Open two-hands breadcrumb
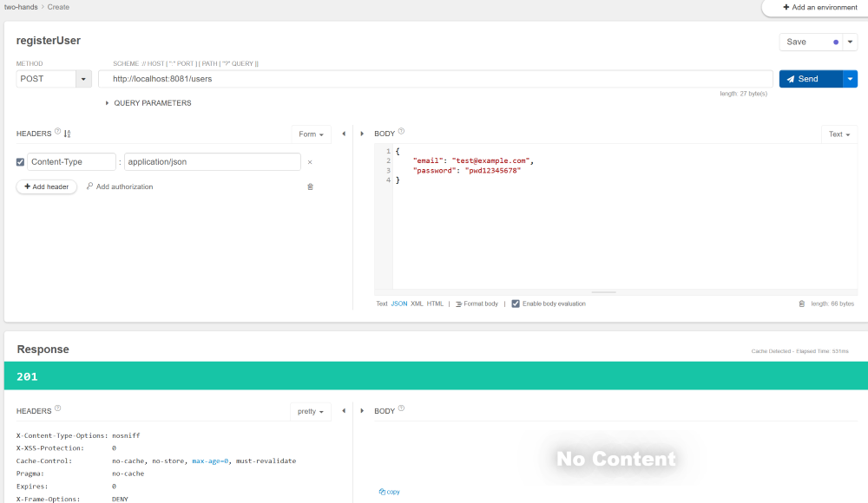This screenshot has width=868, height=503. point(21,7)
